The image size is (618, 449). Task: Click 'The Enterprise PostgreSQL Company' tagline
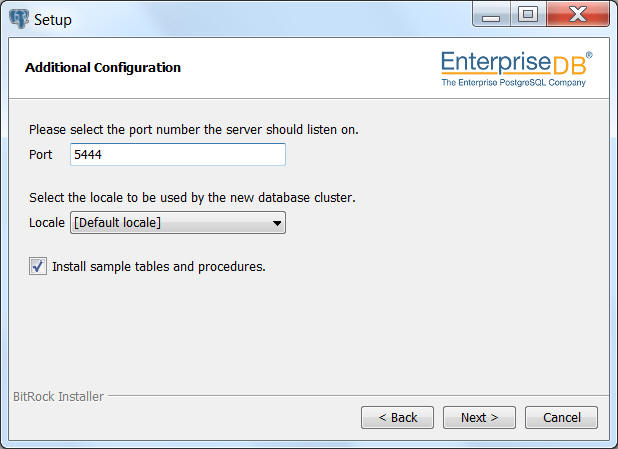[x=513, y=82]
